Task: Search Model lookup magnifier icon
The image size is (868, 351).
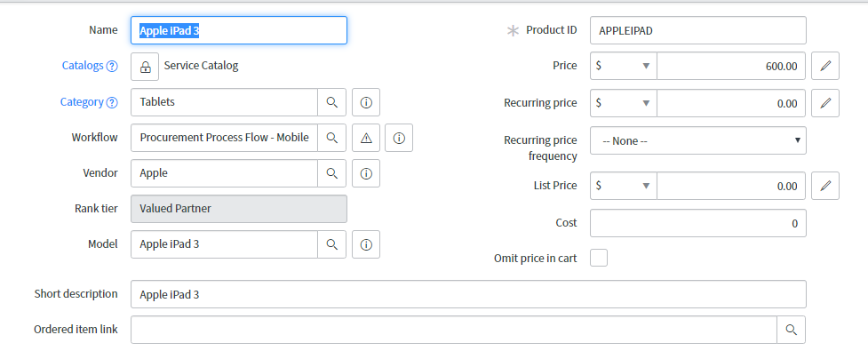Action: [331, 244]
